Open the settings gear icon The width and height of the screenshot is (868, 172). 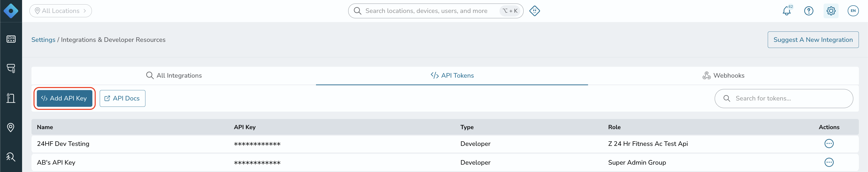[831, 11]
